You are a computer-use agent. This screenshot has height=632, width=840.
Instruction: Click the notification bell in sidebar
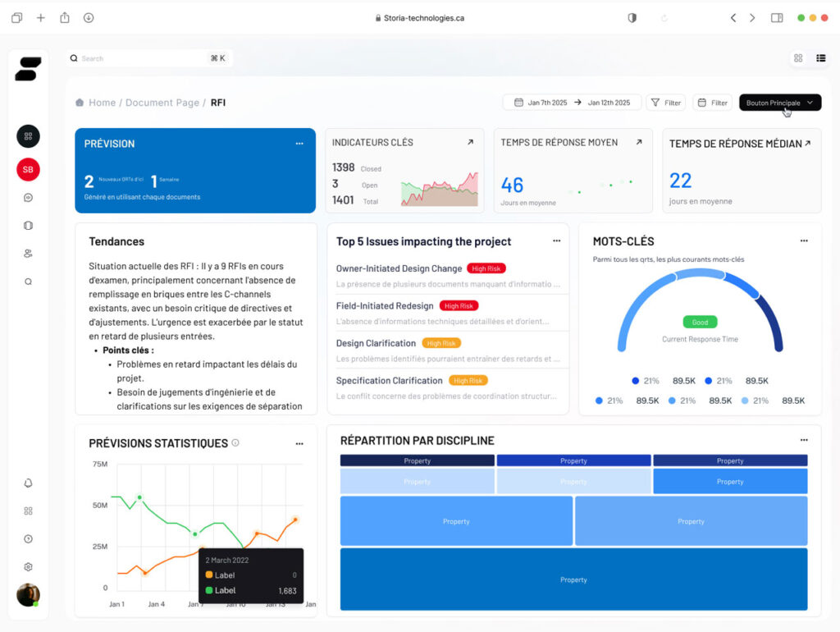click(28, 483)
